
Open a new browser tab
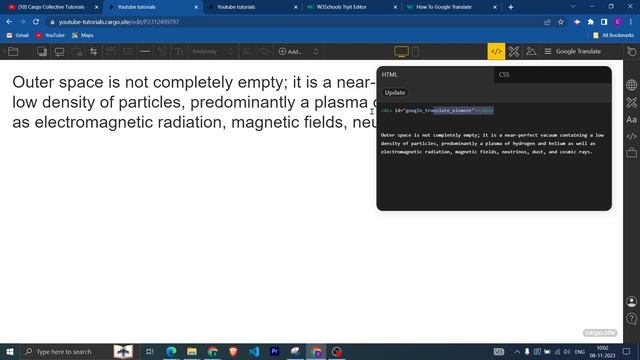pos(511,7)
